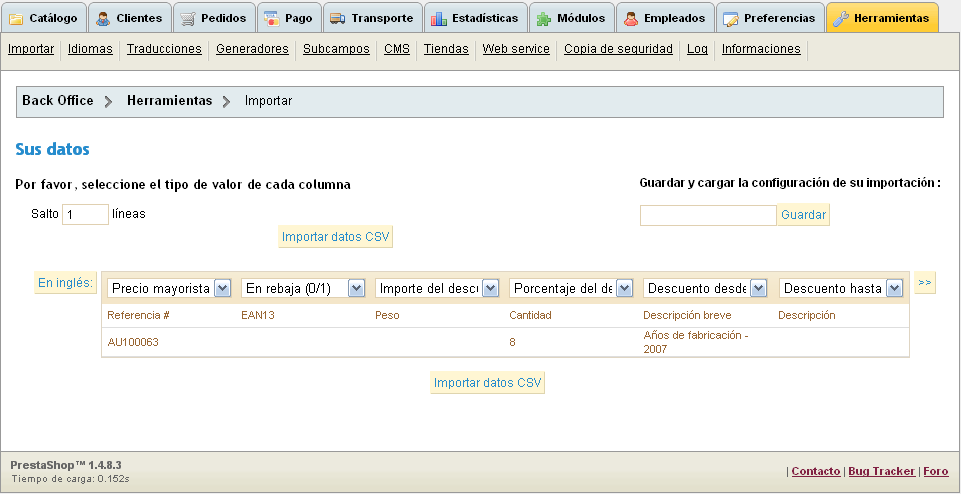Select the Herramientas tab

[x=882, y=18]
